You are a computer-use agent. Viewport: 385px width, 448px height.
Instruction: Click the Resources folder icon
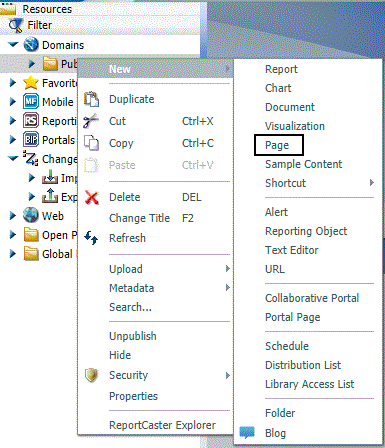click(7, 9)
